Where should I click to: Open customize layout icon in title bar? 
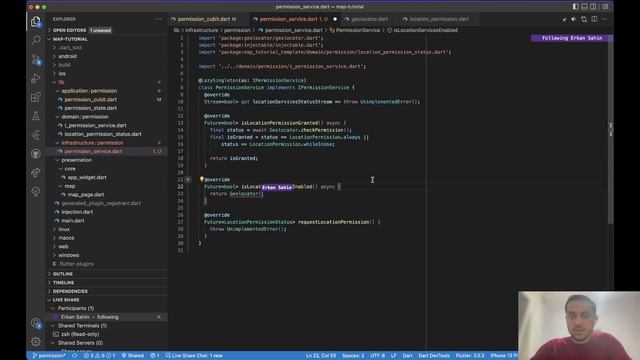605,7
